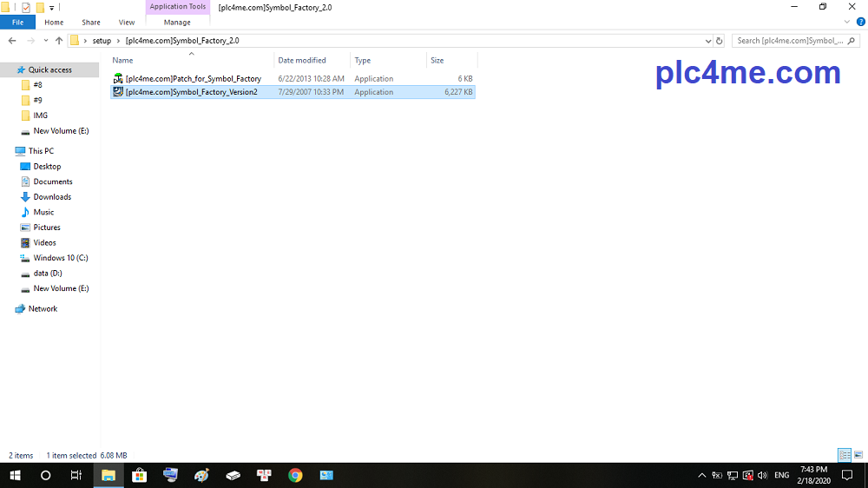This screenshot has width=868, height=488.
Task: Open address bar history dropdown
Action: pyautogui.click(x=707, y=41)
